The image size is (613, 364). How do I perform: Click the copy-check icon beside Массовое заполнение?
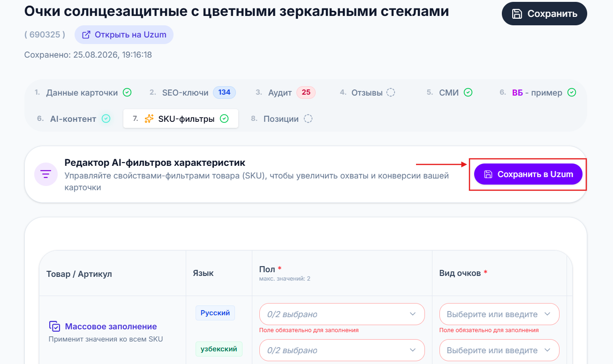click(54, 327)
